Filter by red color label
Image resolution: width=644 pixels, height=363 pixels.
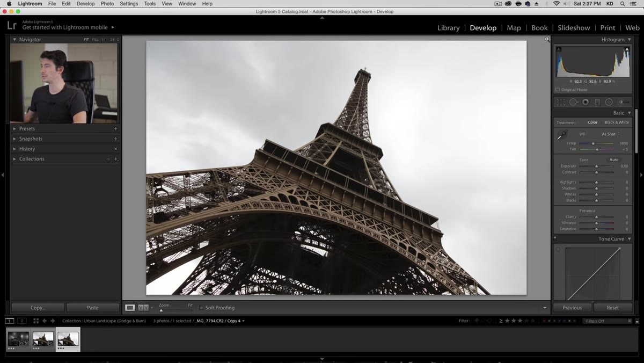tap(545, 321)
